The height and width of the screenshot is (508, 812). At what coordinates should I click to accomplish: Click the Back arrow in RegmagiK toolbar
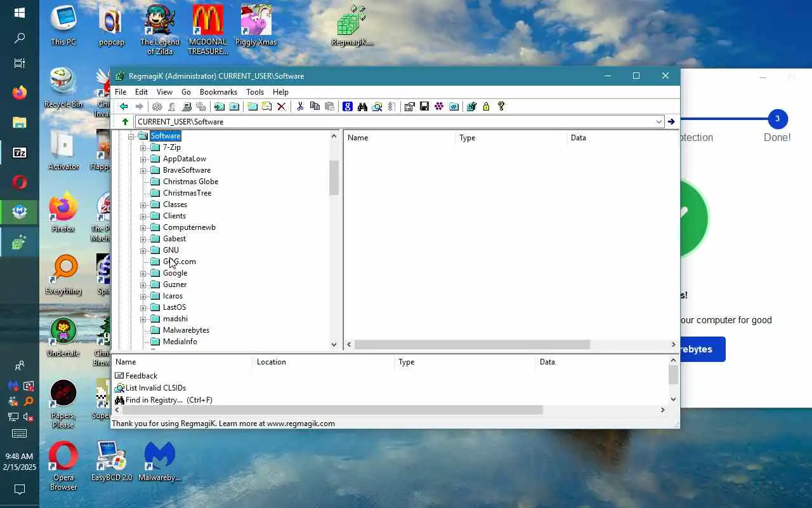(124, 107)
